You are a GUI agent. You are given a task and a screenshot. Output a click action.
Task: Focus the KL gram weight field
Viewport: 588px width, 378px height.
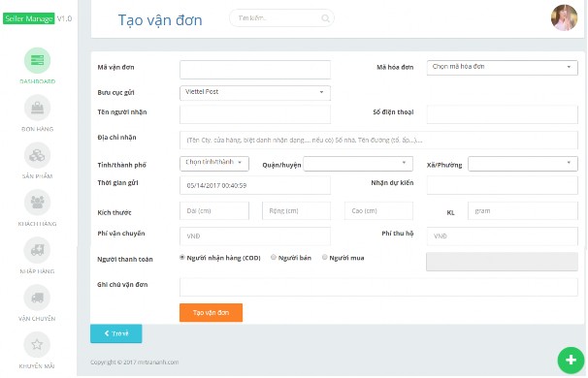click(x=523, y=211)
